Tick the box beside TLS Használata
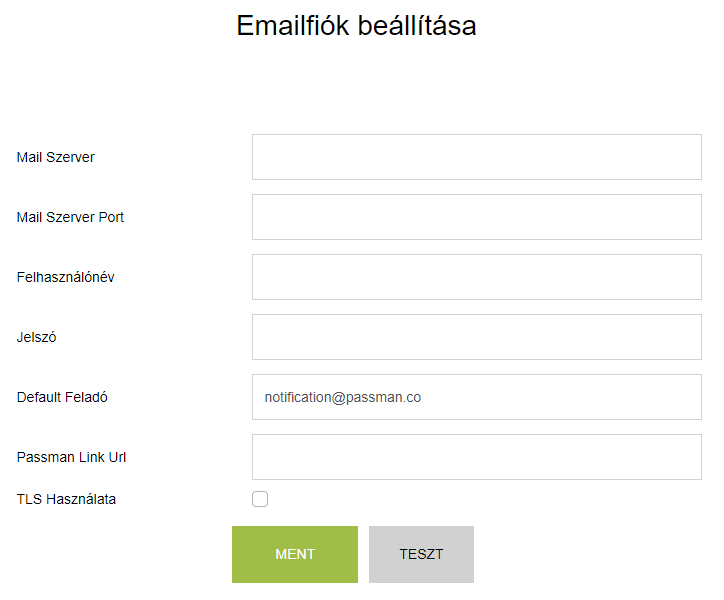This screenshot has width=724, height=600. click(260, 499)
